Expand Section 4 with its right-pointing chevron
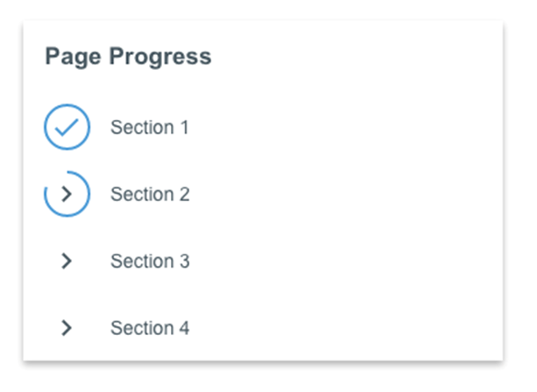The height and width of the screenshot is (392, 537). tap(67, 328)
